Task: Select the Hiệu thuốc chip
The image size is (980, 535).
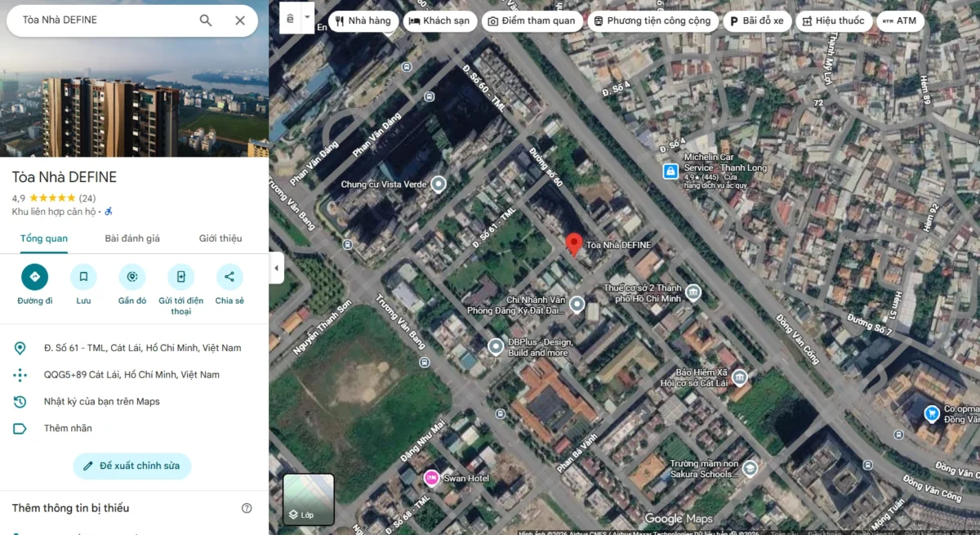Action: coord(834,21)
